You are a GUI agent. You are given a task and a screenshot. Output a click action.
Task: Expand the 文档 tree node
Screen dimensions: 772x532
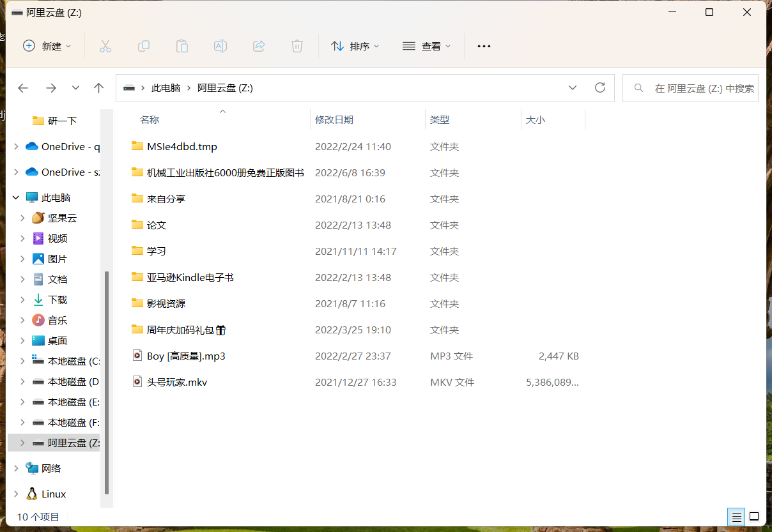[x=23, y=279]
